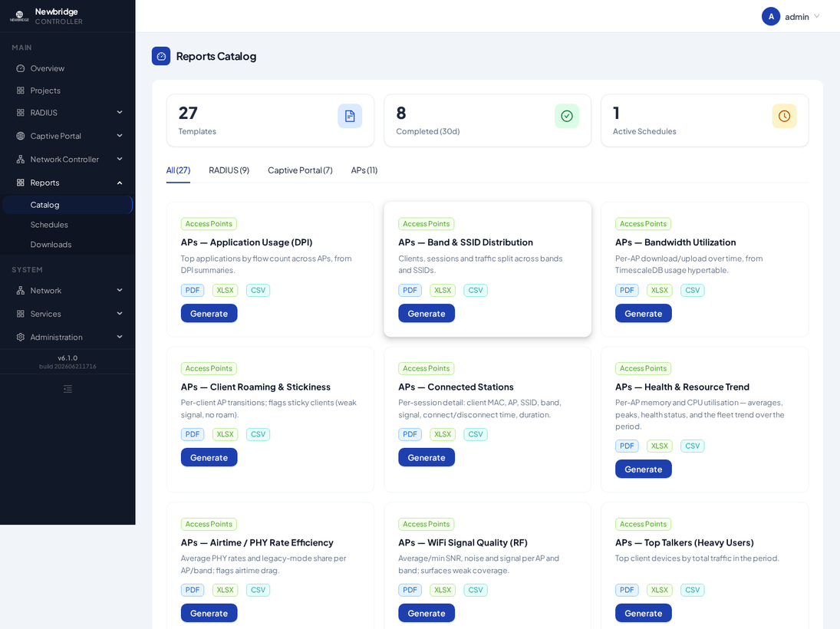Generate the Band & SSID Distribution report
The width and height of the screenshot is (840, 629).
(427, 314)
